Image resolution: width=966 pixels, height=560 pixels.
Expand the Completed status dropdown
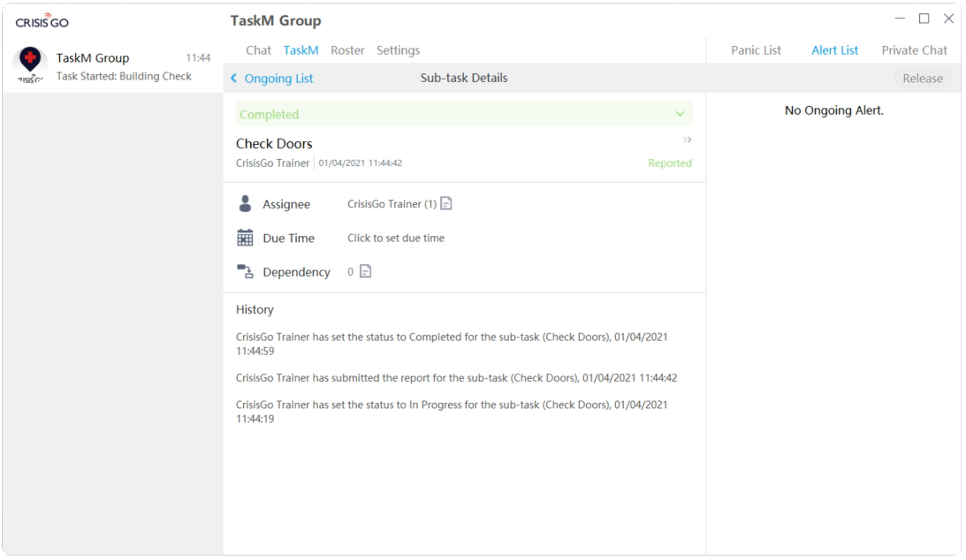[464, 115]
